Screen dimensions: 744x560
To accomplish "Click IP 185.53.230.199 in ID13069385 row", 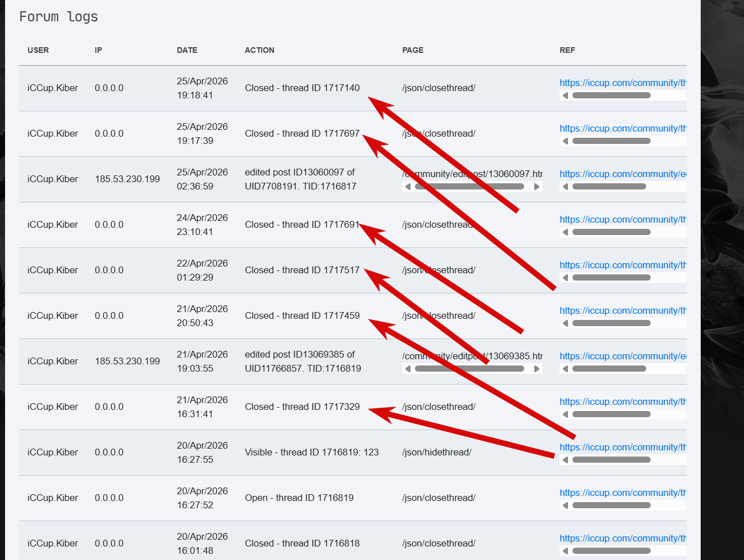I will point(128,361).
